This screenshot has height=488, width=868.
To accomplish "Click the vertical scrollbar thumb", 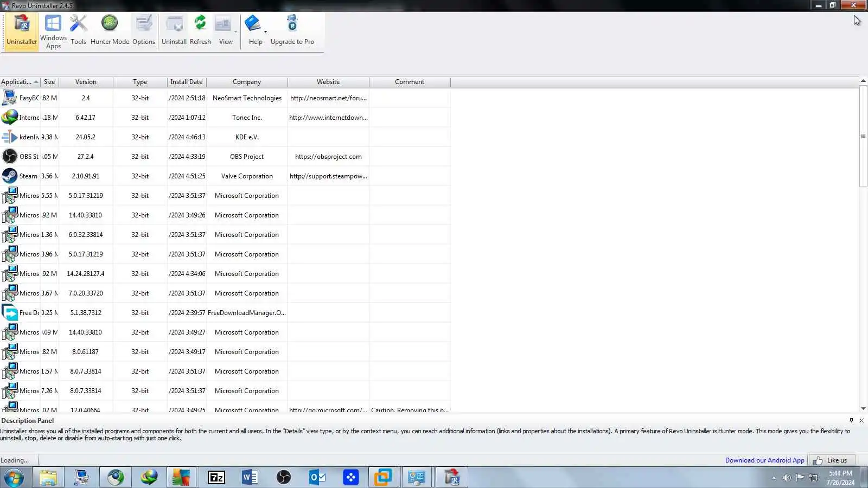I will pos(863,136).
